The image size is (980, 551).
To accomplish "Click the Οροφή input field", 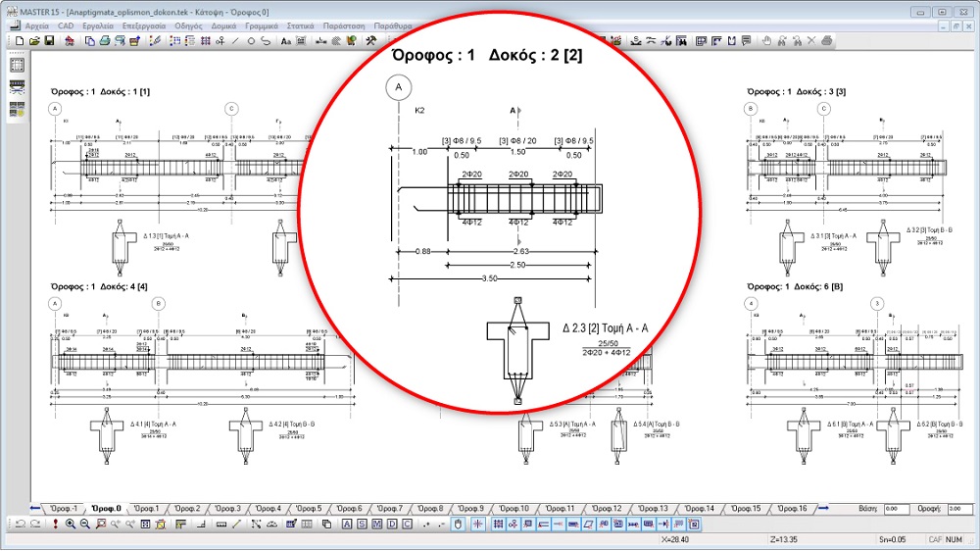I will tap(961, 509).
